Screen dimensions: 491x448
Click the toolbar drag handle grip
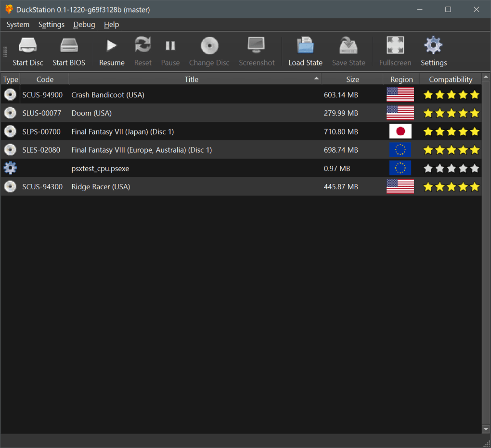click(5, 52)
